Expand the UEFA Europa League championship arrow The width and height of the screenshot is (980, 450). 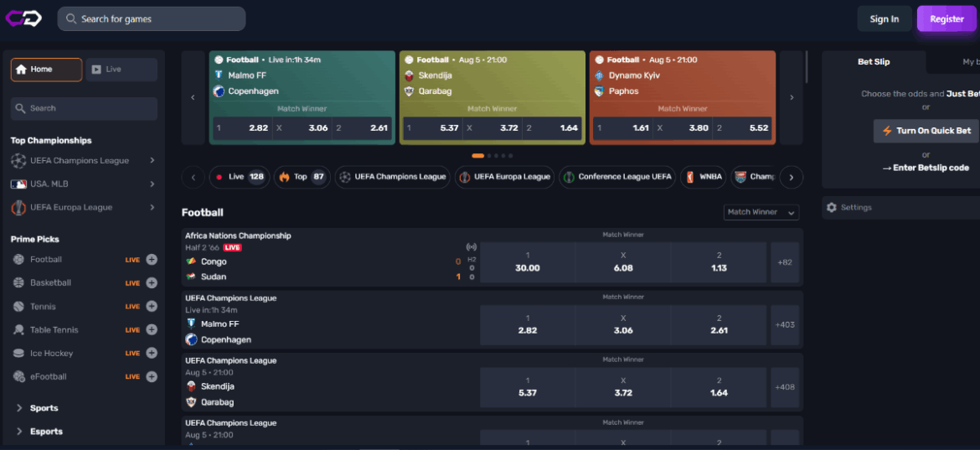coord(152,208)
